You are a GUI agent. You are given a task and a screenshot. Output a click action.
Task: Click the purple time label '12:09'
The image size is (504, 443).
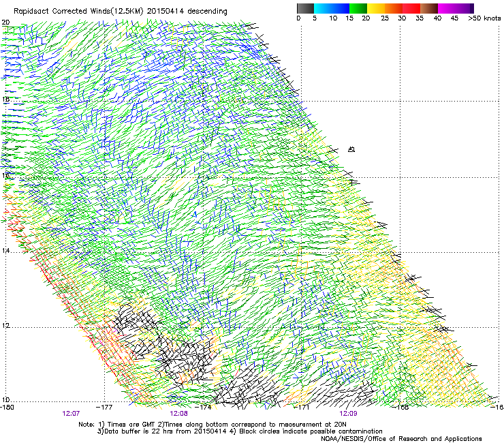[x=349, y=414]
